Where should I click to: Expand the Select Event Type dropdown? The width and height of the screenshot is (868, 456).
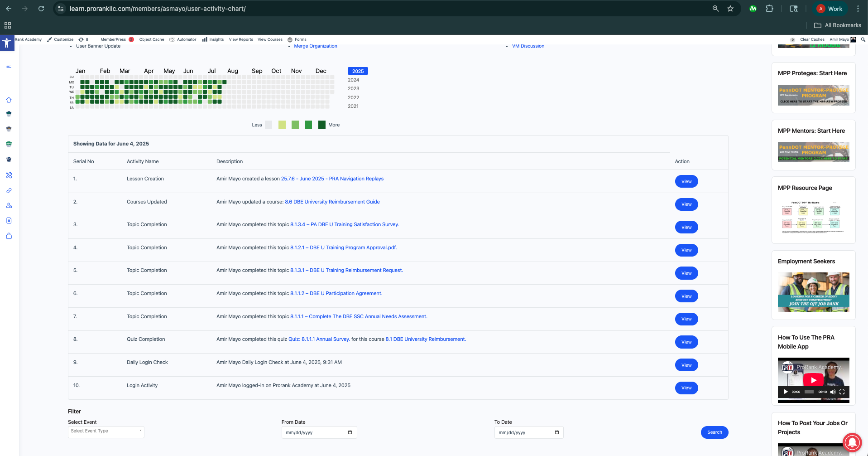click(x=106, y=432)
